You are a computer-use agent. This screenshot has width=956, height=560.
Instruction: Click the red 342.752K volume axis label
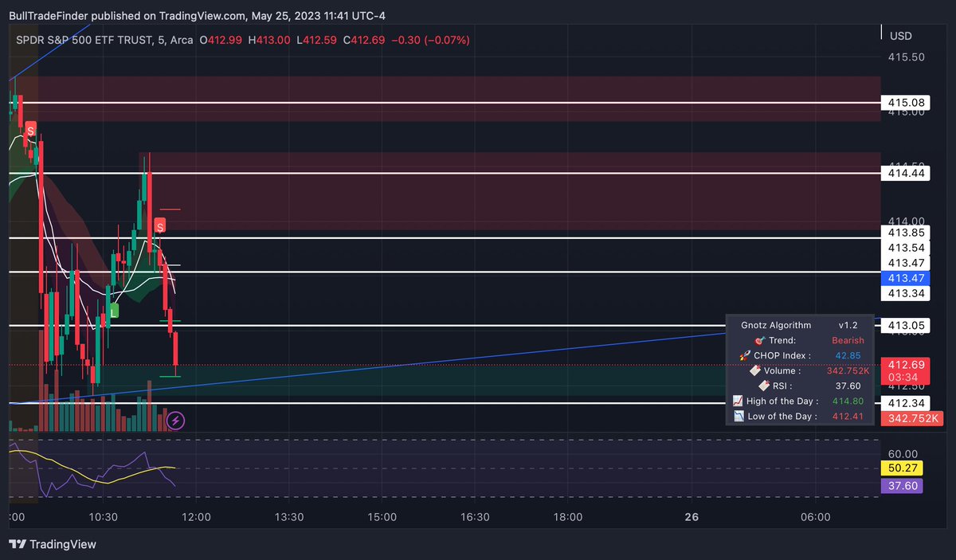coord(912,418)
